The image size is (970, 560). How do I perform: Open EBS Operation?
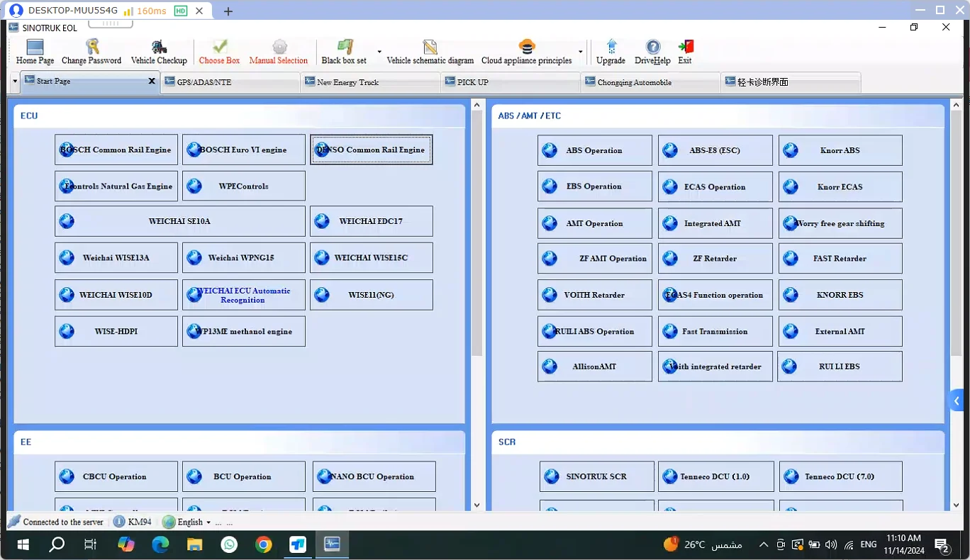point(595,186)
